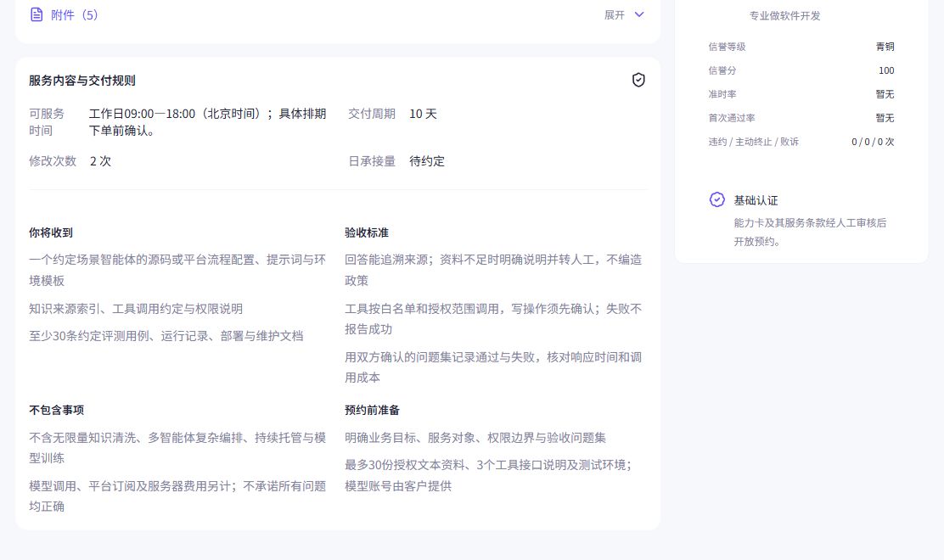Click the 准时率 label
The image size is (944, 560).
coord(722,94)
